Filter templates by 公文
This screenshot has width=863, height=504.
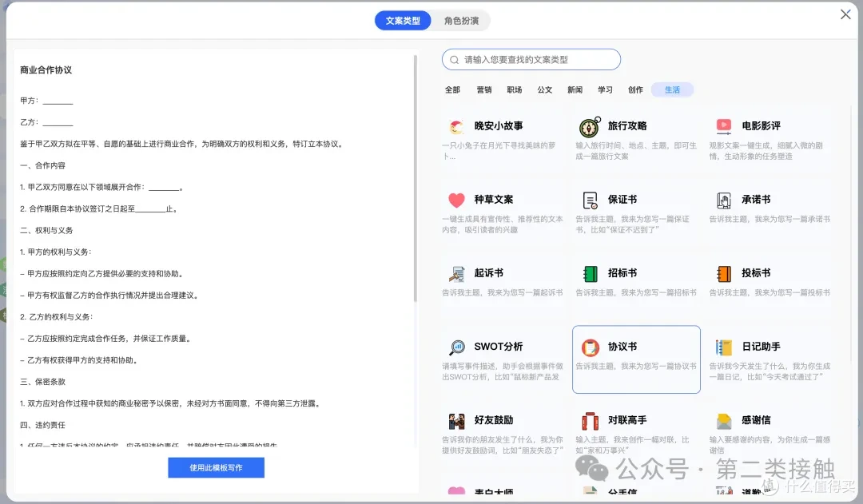coord(544,89)
